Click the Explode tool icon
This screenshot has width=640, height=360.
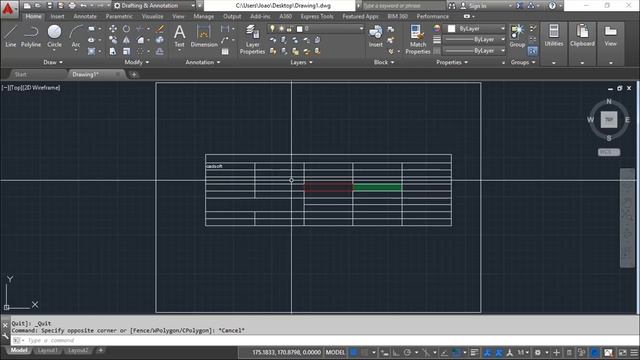(x=160, y=40)
